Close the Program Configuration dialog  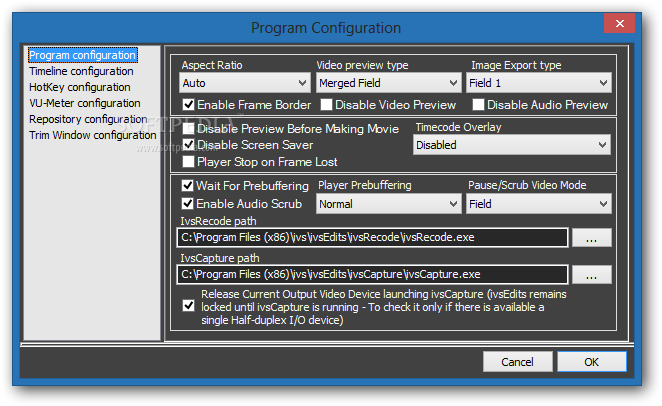click(x=619, y=23)
